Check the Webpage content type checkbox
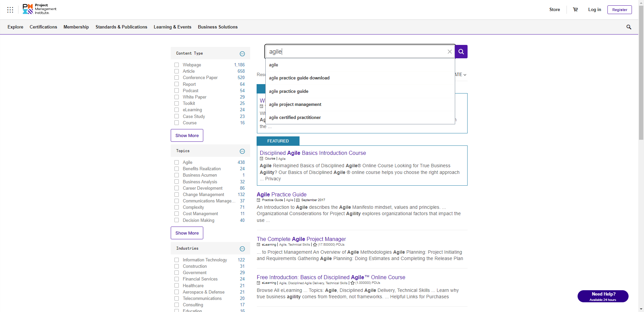 coord(176,65)
